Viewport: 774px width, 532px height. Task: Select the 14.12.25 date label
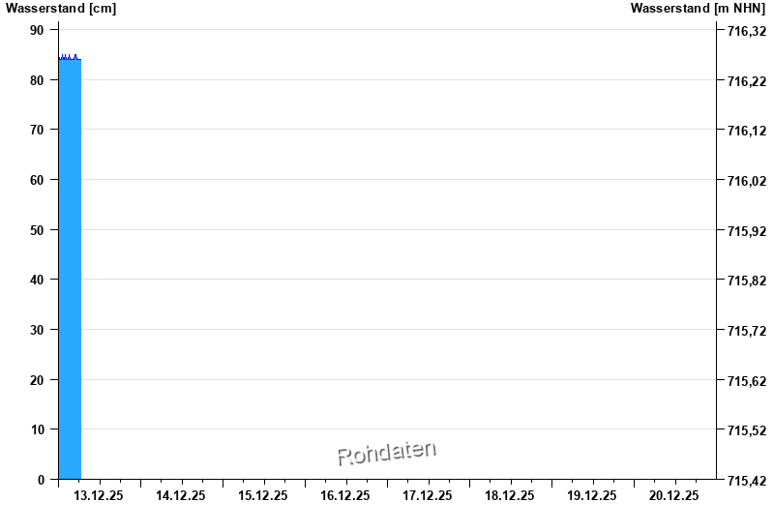(181, 495)
